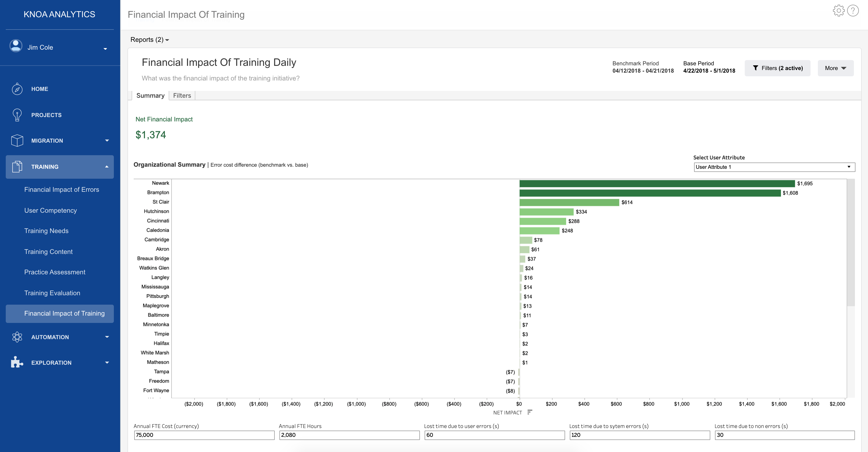Viewport: 868px width, 452px height.
Task: Click the Projects lightbulb icon
Action: (17, 115)
